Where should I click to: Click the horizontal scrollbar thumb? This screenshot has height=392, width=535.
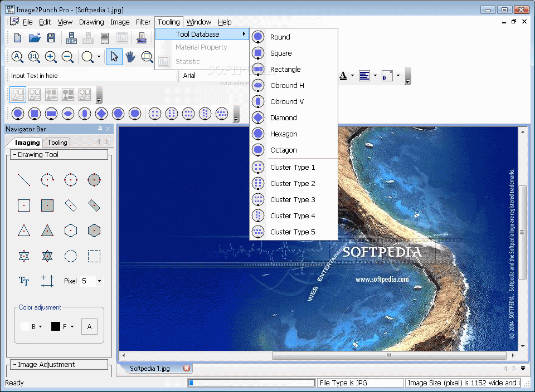(x=388, y=355)
